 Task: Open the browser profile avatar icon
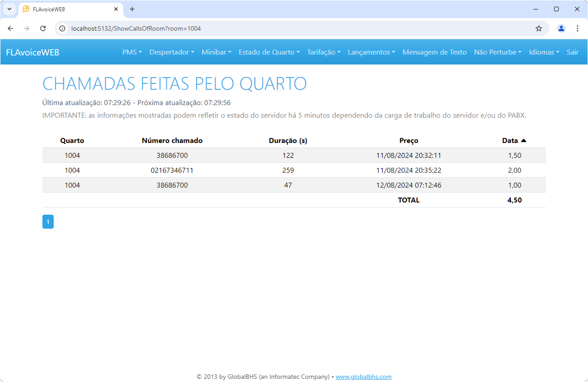tap(561, 28)
